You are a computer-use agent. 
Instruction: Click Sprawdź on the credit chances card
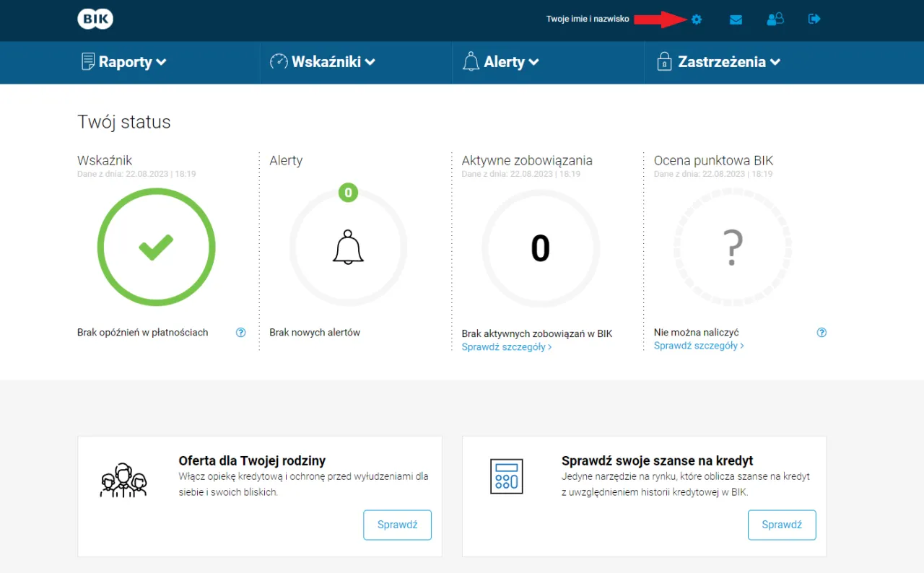coord(782,525)
